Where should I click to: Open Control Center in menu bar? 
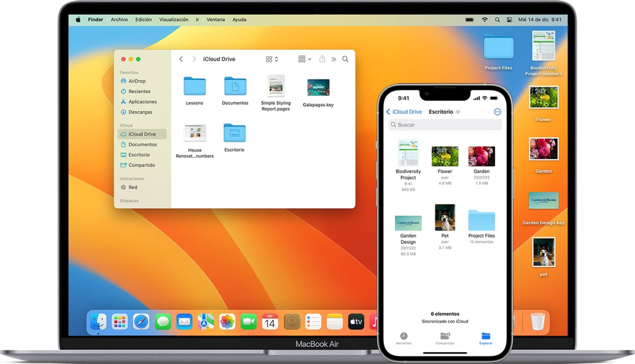[510, 19]
